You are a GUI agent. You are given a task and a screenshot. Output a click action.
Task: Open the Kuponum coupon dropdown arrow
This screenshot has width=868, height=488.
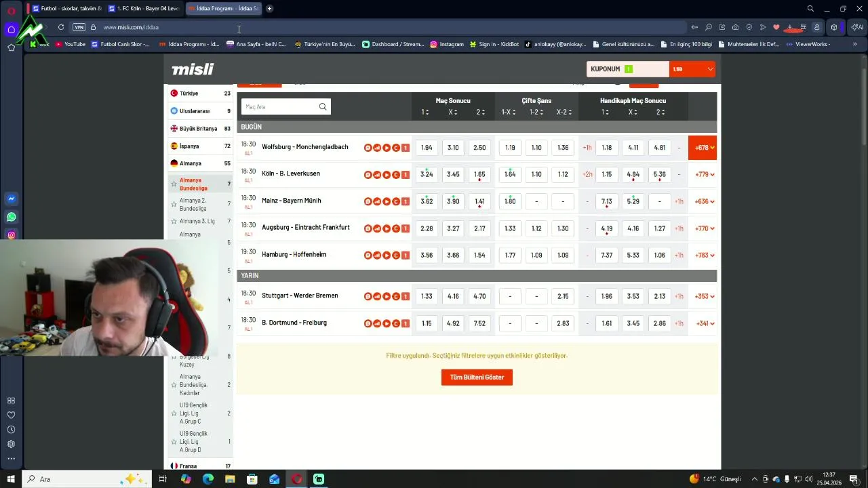(x=710, y=69)
